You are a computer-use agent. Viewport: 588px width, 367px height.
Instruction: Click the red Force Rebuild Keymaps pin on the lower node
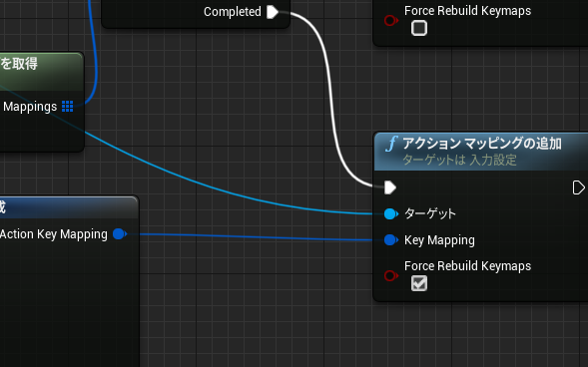coord(391,276)
